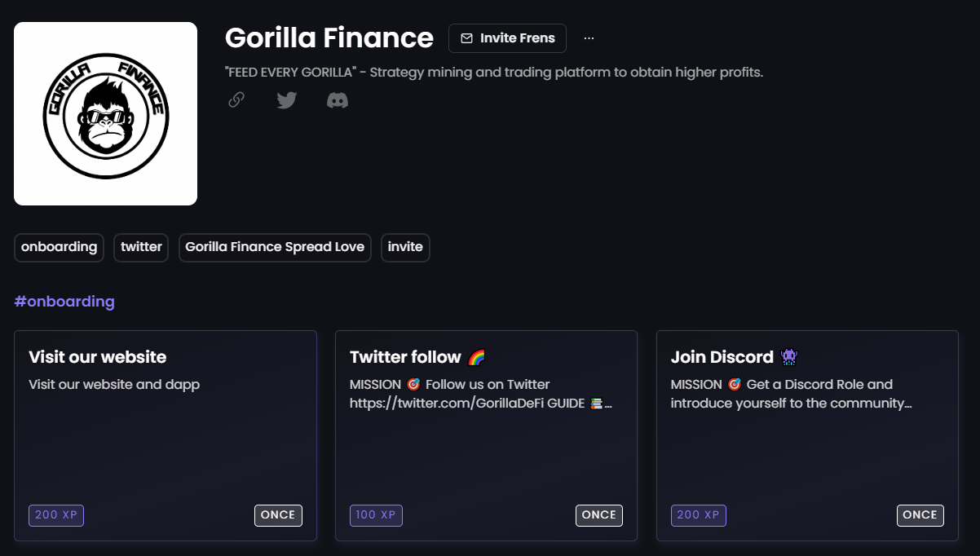
Task: Click the 100 XP badge on Twitter follow
Action: click(x=376, y=514)
